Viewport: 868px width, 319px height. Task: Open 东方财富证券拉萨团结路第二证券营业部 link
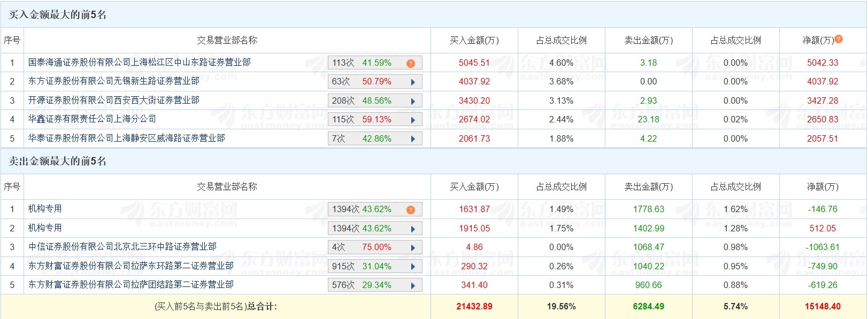point(131,284)
